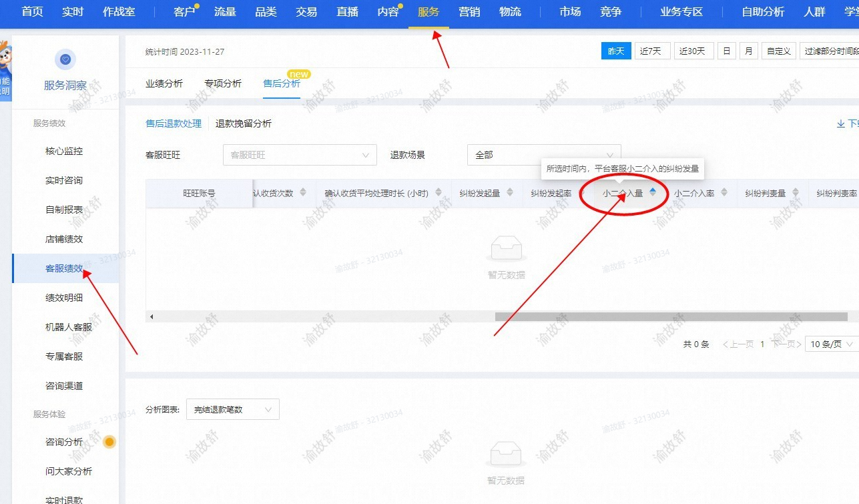Open 自助分析 in top navigation

point(763,11)
